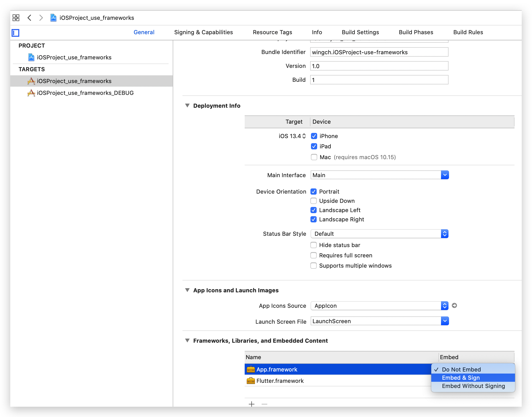Uncheck the iPad device checkbox

[x=314, y=146]
